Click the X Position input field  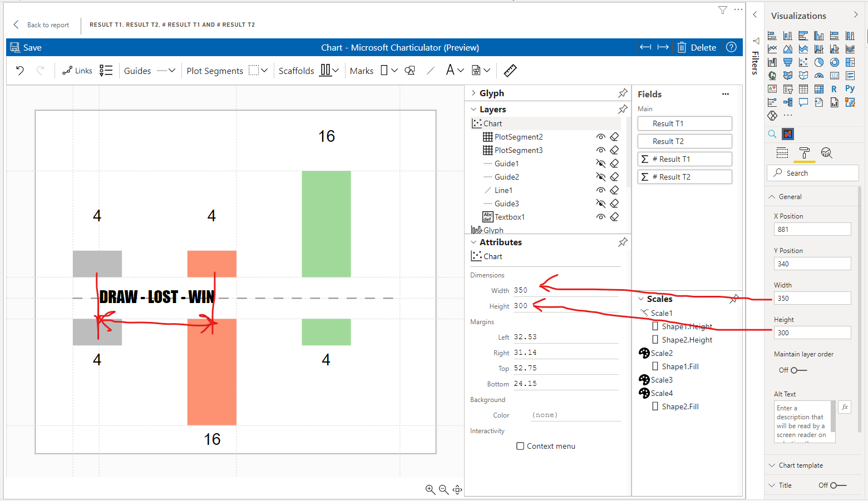(812, 229)
